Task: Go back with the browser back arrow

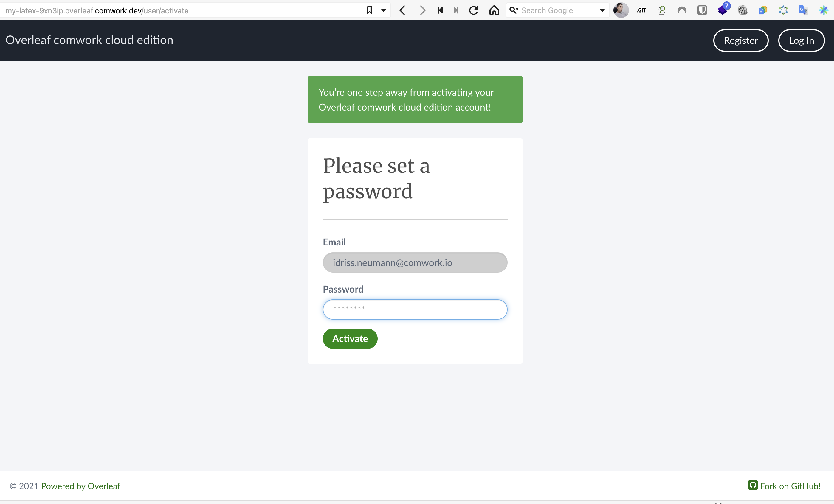Action: [x=402, y=10]
